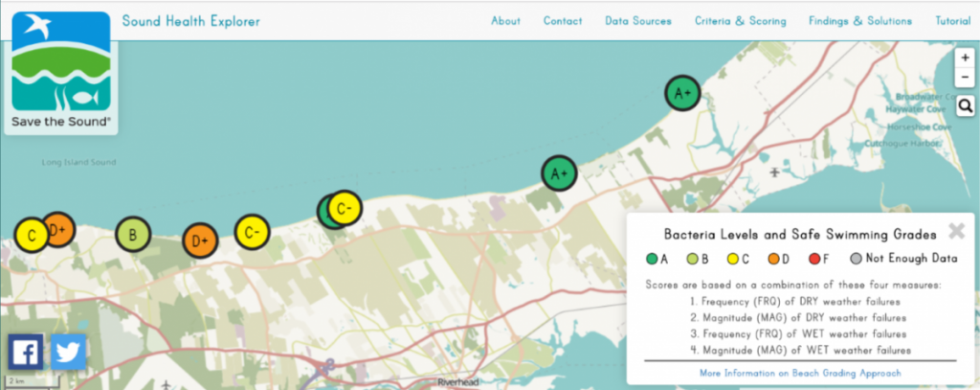The width and height of the screenshot is (980, 390).
Task: Click the Save the Sound logo
Action: (60, 72)
